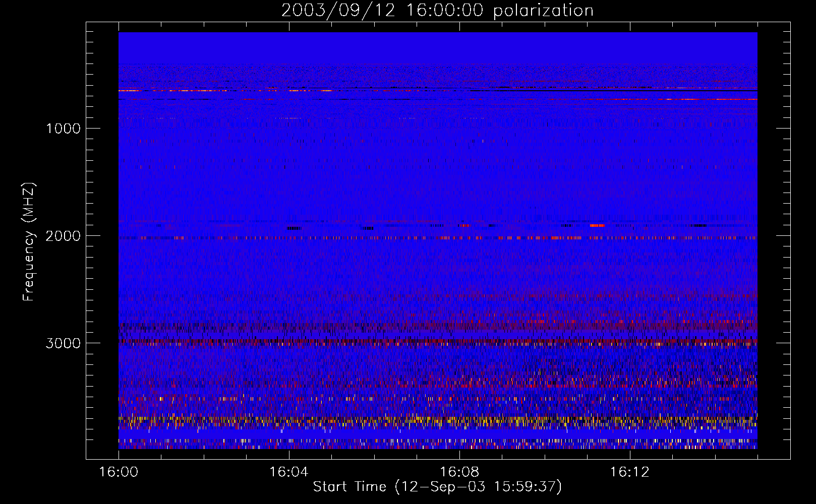Click the 3000 frequency tick label
Viewport: 816px width, 504px height.
pos(63,343)
